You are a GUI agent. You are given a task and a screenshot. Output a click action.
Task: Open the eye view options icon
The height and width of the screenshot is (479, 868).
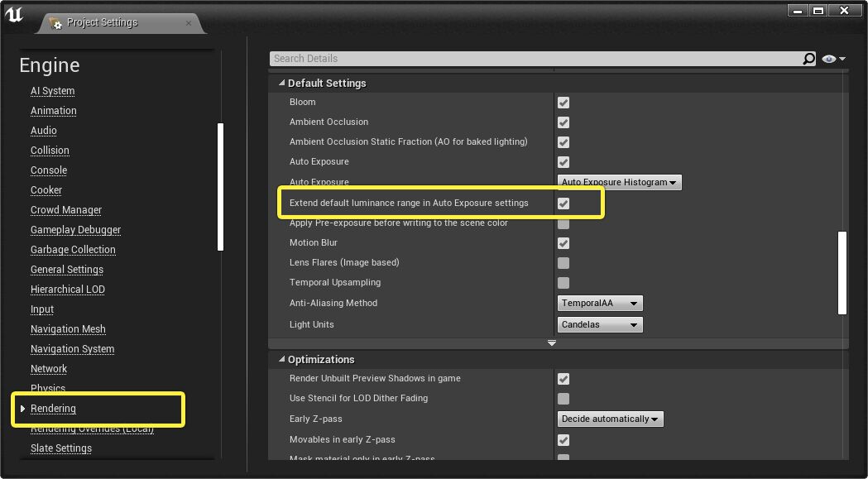pos(828,58)
